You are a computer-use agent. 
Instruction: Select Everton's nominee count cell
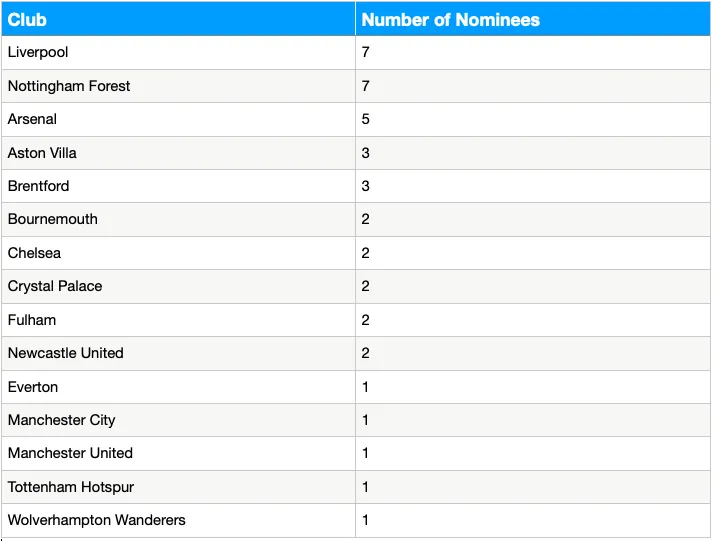click(x=366, y=387)
